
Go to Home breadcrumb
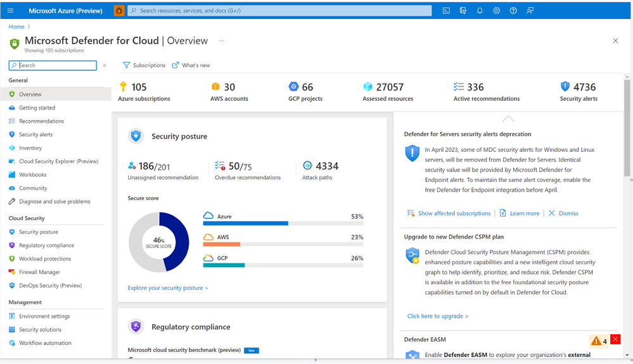pyautogui.click(x=16, y=27)
